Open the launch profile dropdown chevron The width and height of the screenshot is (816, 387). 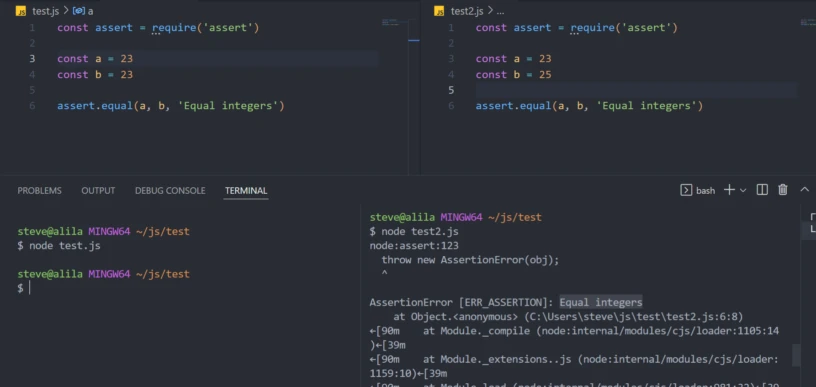(x=743, y=190)
